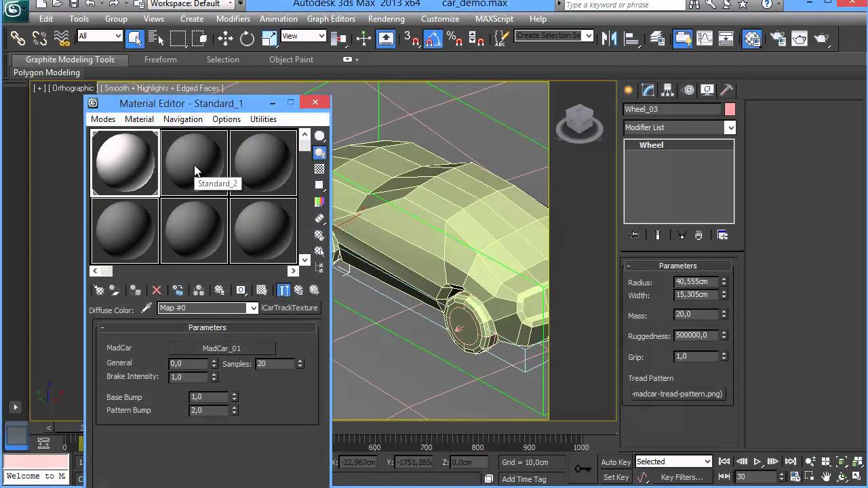
Task: Click the Mirror tool icon
Action: (x=608, y=39)
